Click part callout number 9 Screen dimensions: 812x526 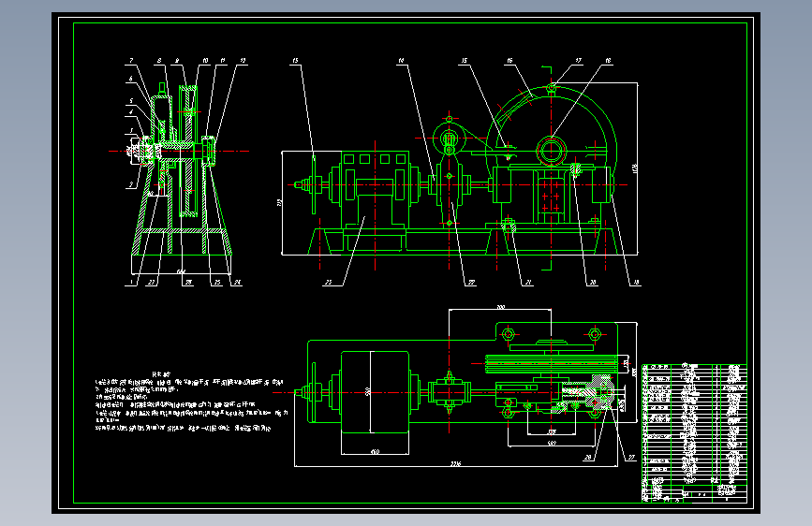click(x=177, y=61)
